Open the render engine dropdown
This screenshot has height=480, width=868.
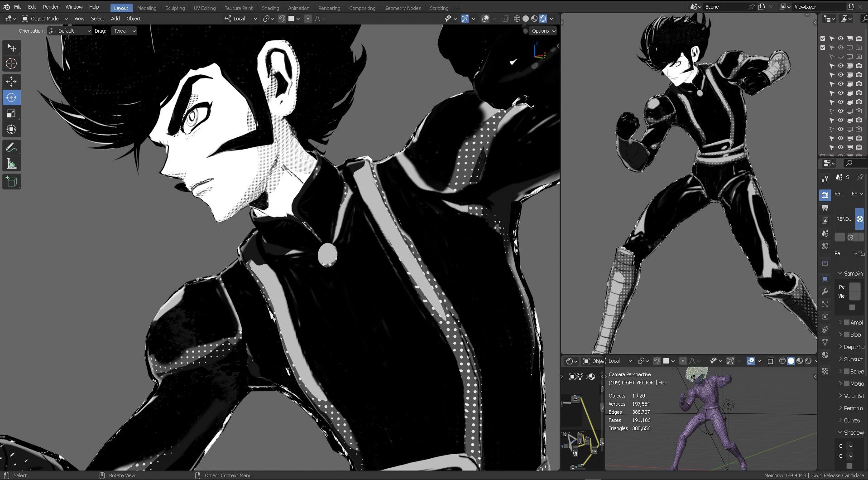857,194
